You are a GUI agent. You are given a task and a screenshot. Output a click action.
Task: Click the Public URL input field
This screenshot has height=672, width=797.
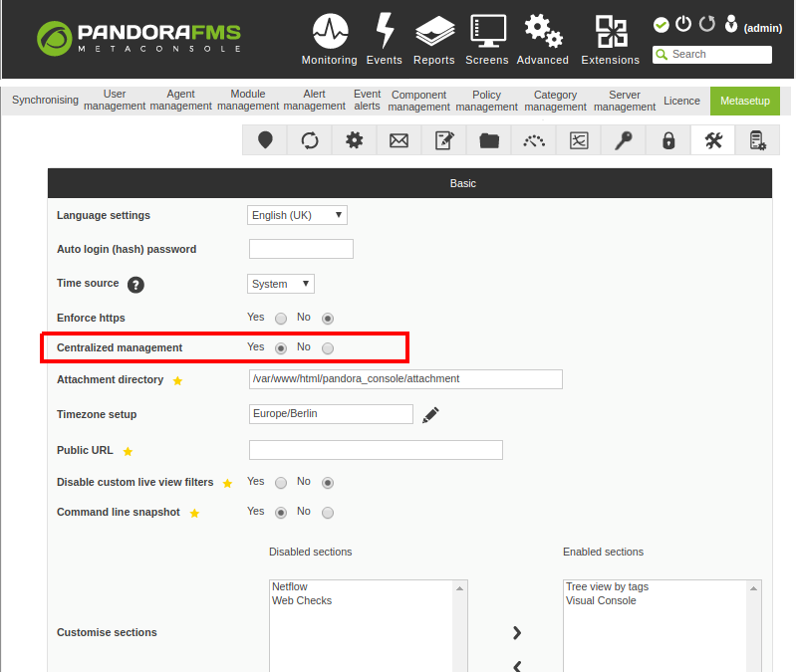click(x=376, y=450)
